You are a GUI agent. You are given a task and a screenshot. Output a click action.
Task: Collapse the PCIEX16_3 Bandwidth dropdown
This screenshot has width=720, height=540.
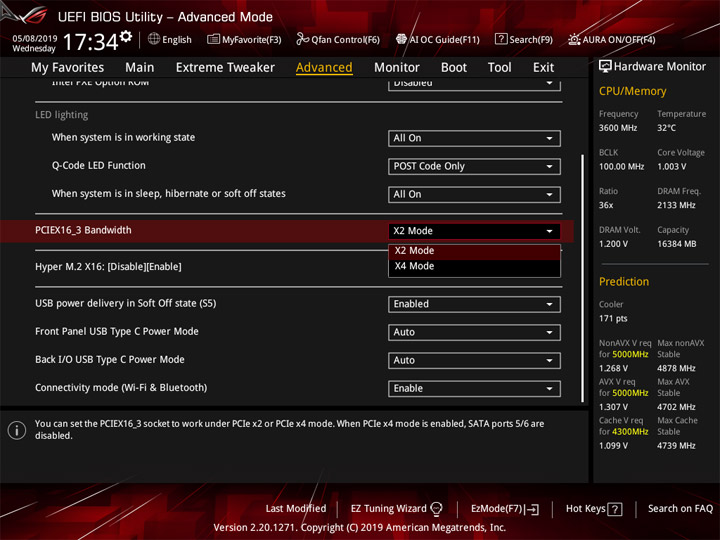coord(474,231)
